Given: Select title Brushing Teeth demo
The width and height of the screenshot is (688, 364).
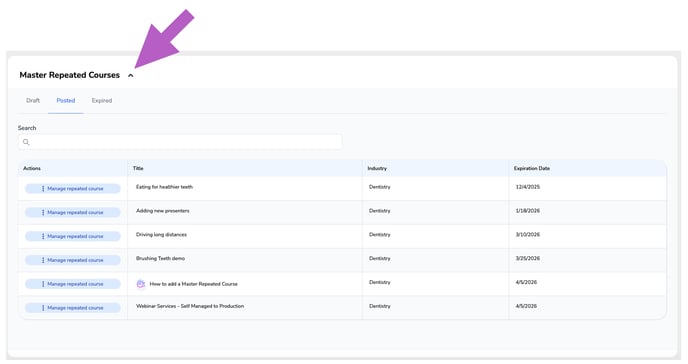Looking at the screenshot, I should 160,258.
